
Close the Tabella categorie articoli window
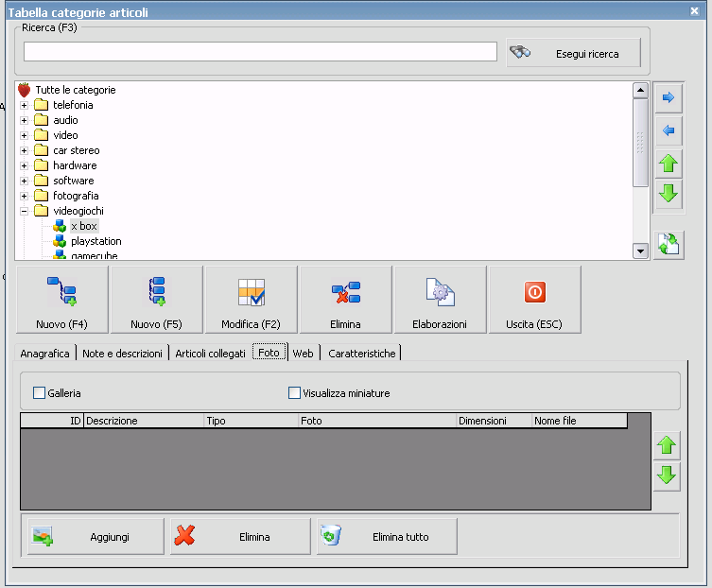pyautogui.click(x=694, y=11)
